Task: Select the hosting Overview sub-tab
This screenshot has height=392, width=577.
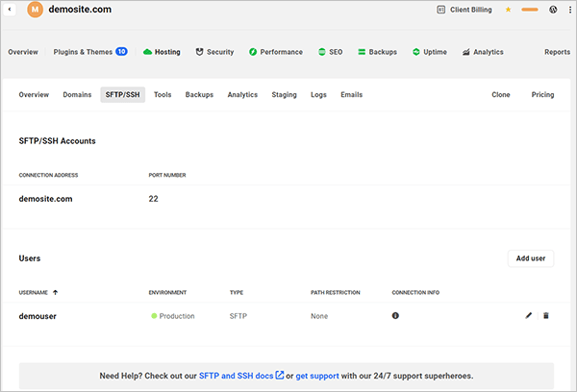Action: (34, 94)
